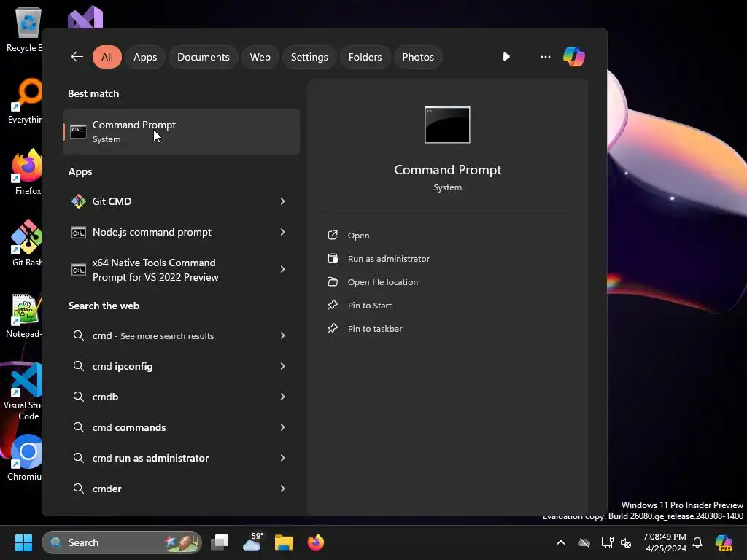747x560 pixels.
Task: Open the three-dots more options menu
Action: 546,57
